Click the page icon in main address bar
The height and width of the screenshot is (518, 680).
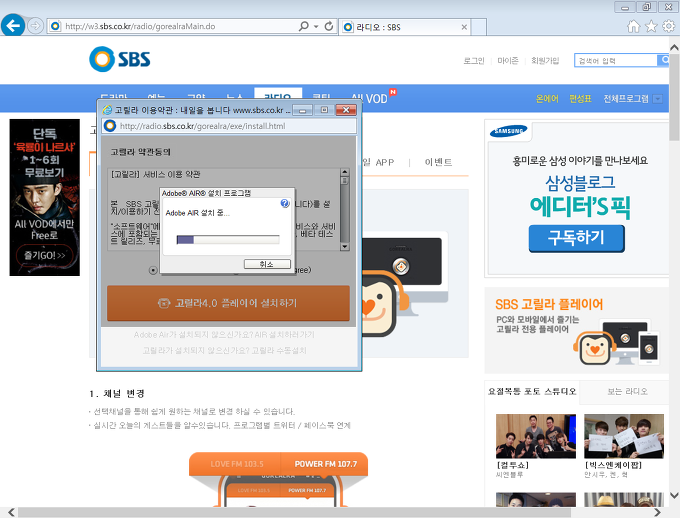tap(56, 26)
